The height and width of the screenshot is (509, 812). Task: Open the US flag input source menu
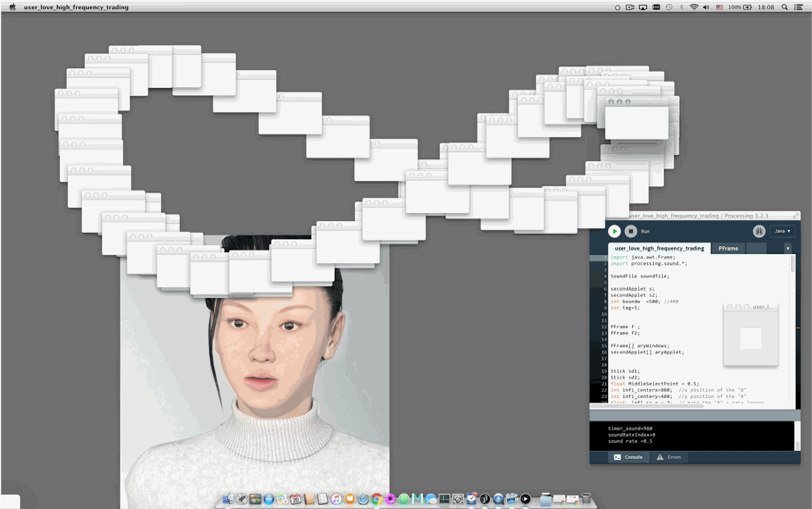720,7
